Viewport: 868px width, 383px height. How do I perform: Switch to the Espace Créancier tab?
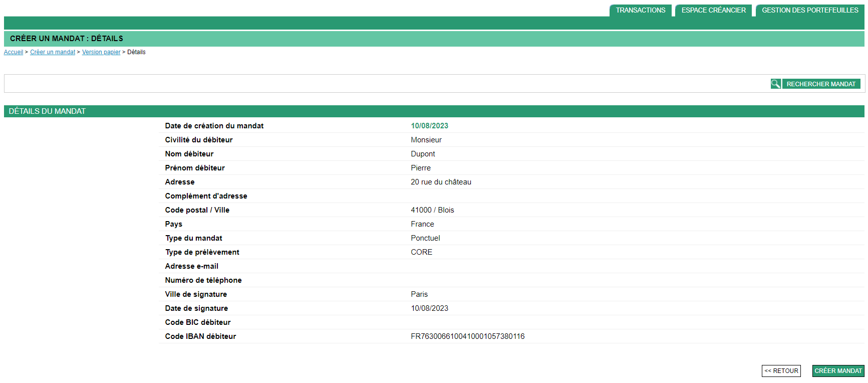[713, 10]
